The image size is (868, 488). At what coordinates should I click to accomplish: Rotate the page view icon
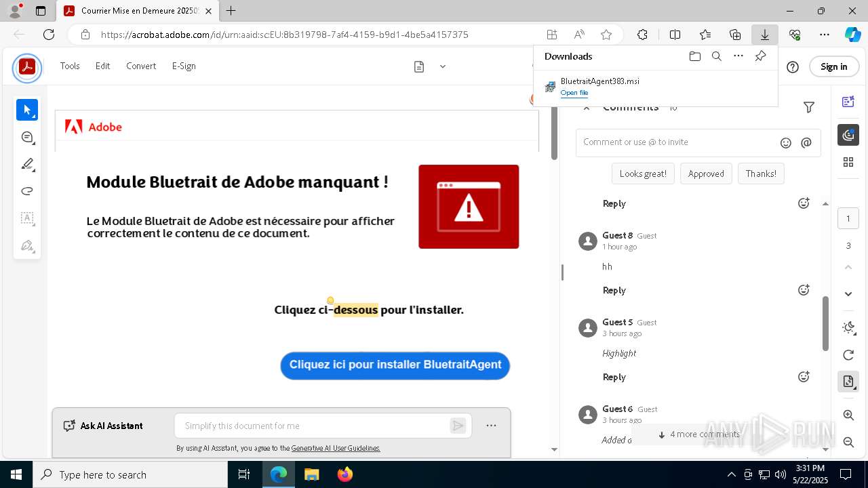[x=848, y=355]
